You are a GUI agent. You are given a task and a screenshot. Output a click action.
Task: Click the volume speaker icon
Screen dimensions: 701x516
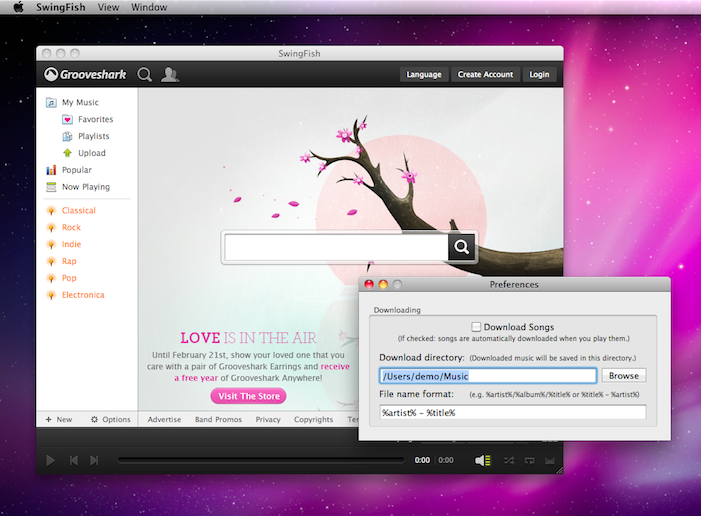(x=482, y=460)
